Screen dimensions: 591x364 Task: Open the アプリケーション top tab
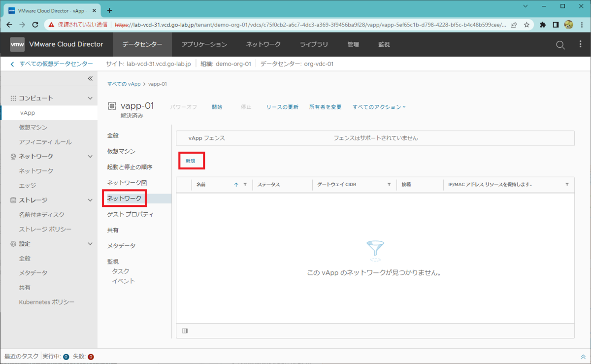pos(204,44)
